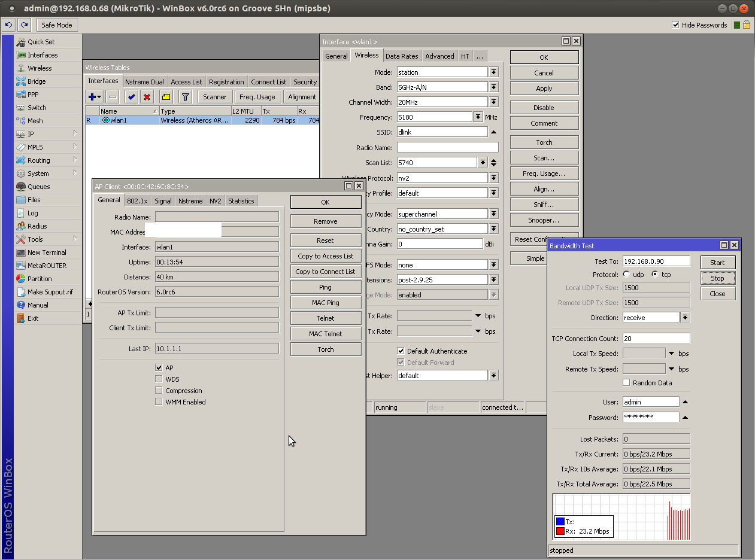The height and width of the screenshot is (560, 755).
Task: Open the Registration tab in Wireless Tables
Action: (x=226, y=82)
